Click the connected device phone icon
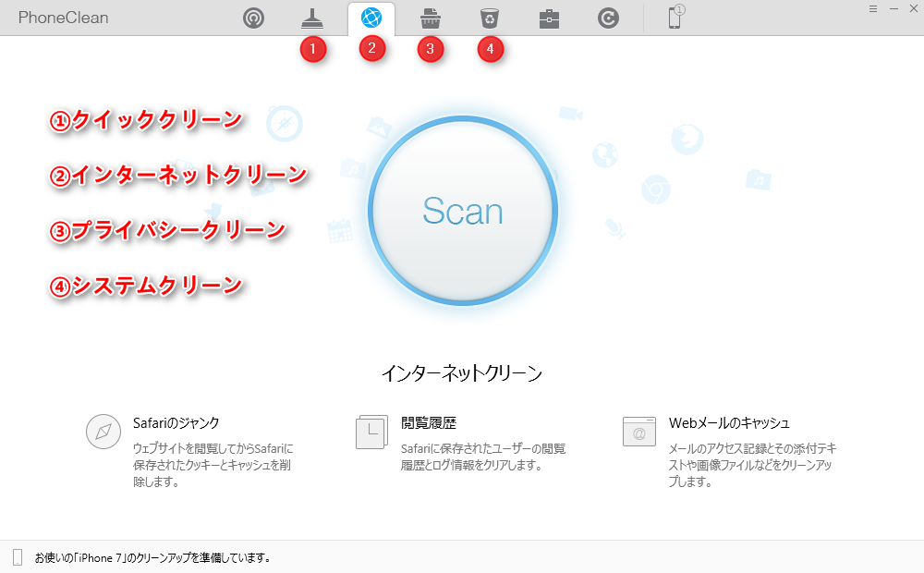Viewport: 924px width, 573px height. click(675, 17)
